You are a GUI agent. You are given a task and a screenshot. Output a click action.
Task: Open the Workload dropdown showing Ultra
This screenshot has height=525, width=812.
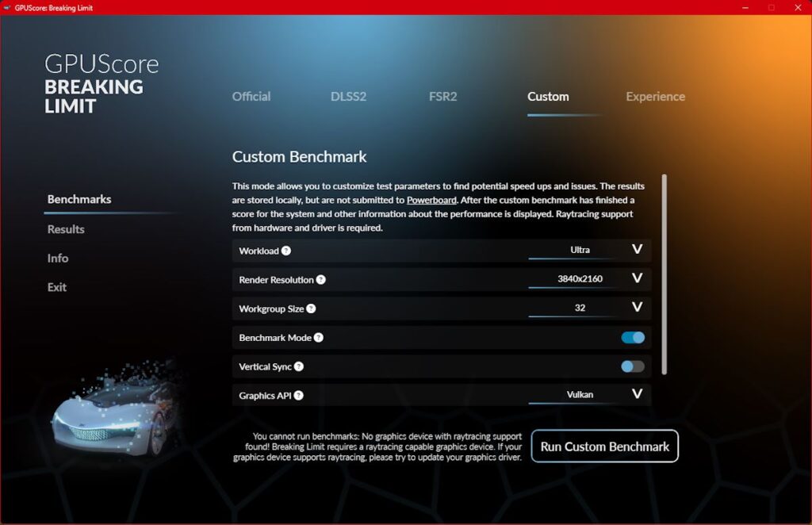tap(589, 251)
